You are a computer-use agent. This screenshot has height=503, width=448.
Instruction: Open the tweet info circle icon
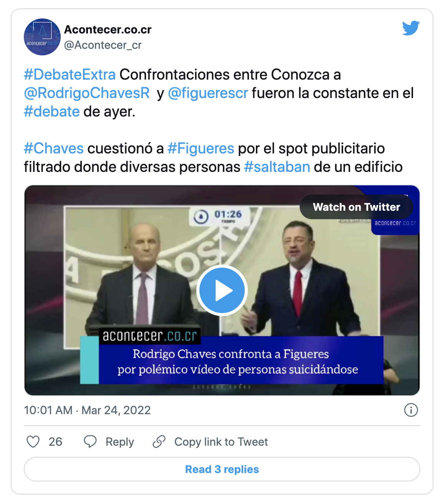click(x=411, y=410)
